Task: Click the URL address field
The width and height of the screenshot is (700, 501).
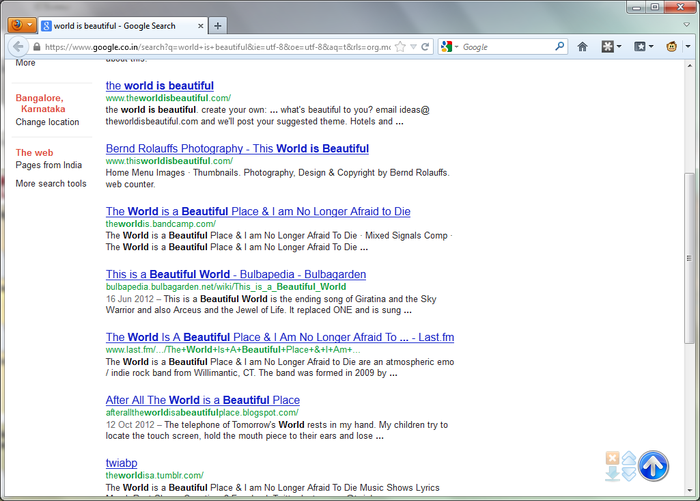Action: pos(218,47)
